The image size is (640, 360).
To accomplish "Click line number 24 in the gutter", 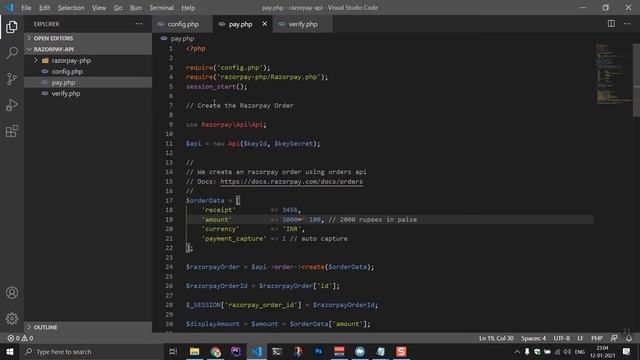I will pos(169,267).
